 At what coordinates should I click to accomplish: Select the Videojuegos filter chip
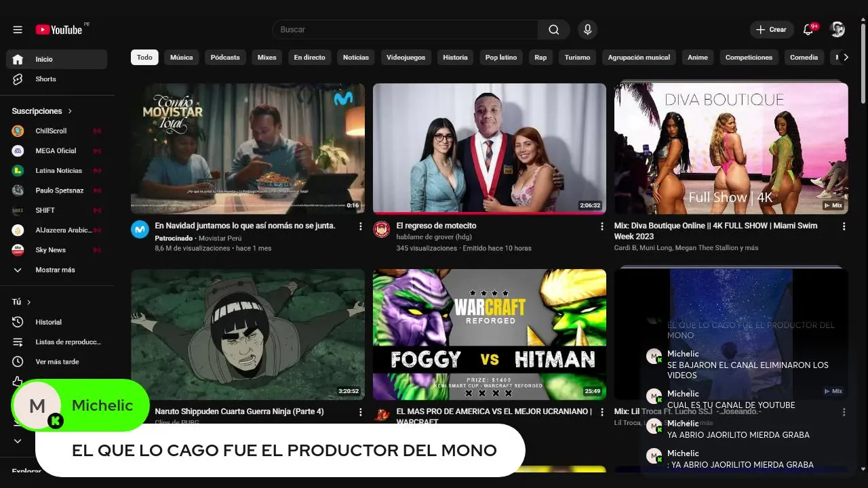406,58
